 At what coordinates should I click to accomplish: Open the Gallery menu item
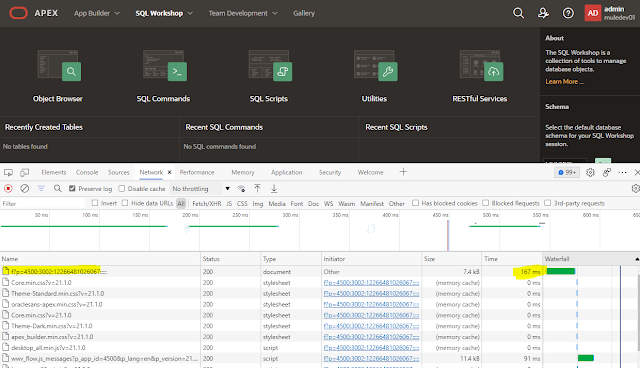click(304, 13)
